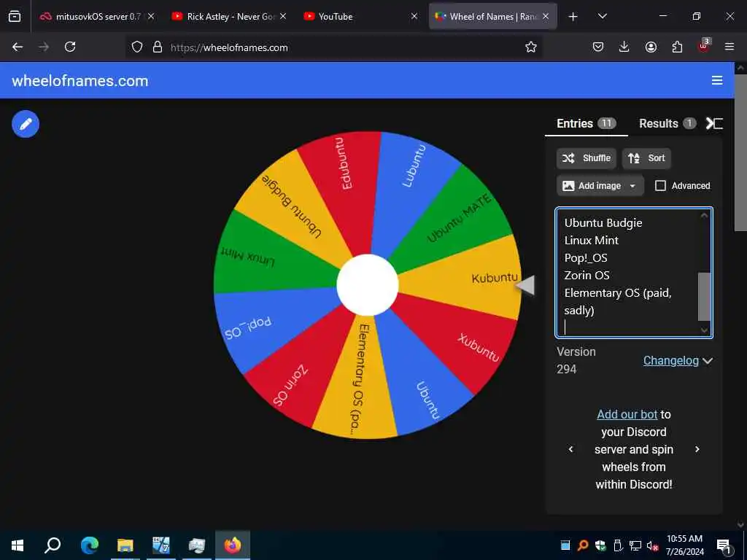Show the previous tip with the left chevron
747x560 pixels.
(570, 449)
